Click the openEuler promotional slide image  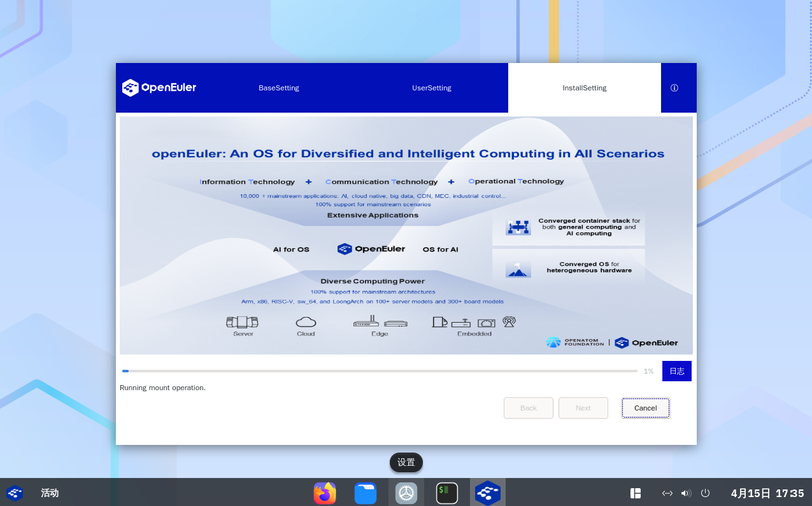tap(406, 235)
